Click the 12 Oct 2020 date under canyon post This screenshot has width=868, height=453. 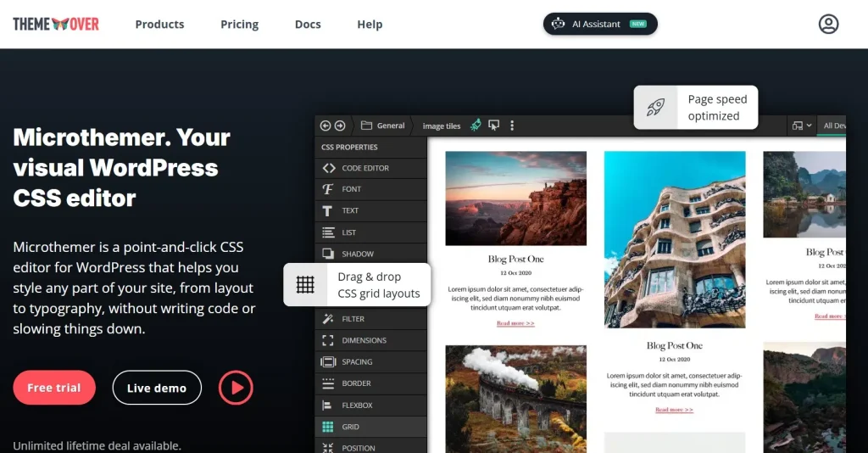pyautogui.click(x=516, y=273)
